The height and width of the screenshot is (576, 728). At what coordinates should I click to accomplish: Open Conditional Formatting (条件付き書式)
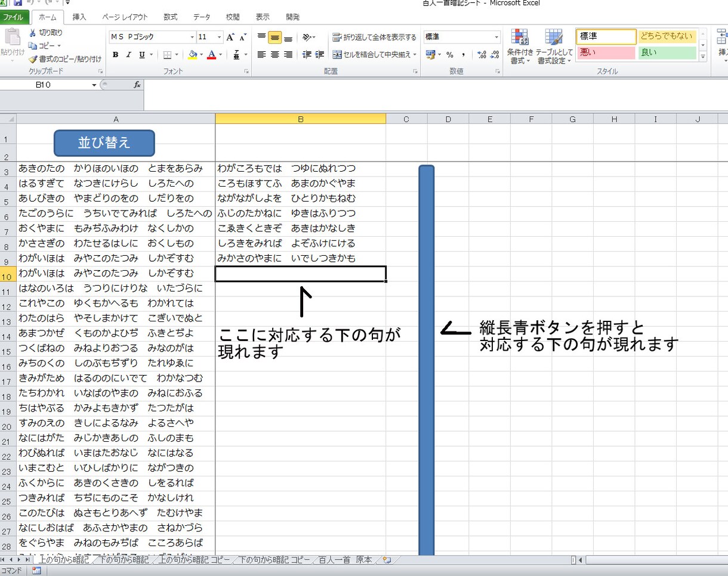(x=520, y=47)
